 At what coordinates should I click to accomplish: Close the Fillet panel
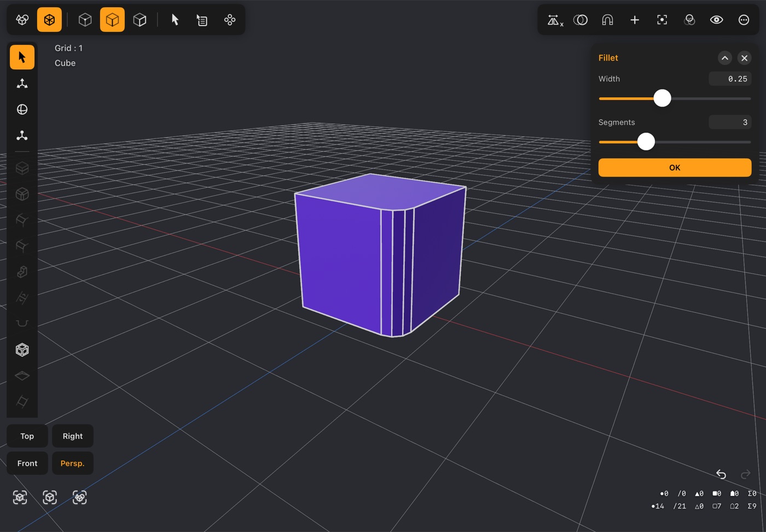point(744,58)
